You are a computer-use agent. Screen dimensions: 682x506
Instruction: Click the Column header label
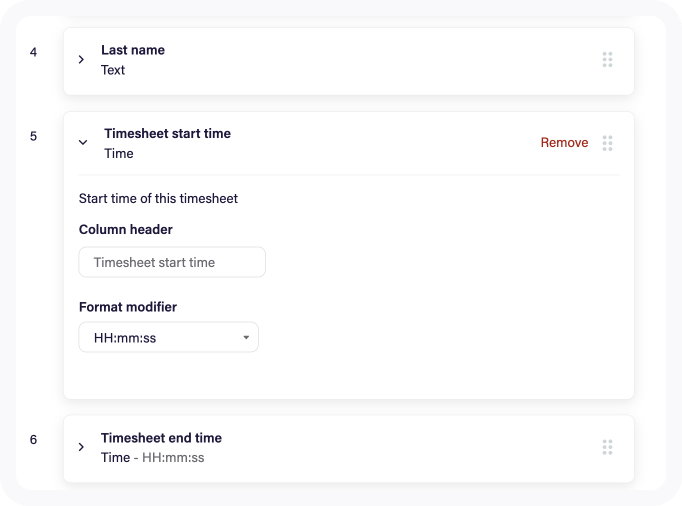click(126, 229)
